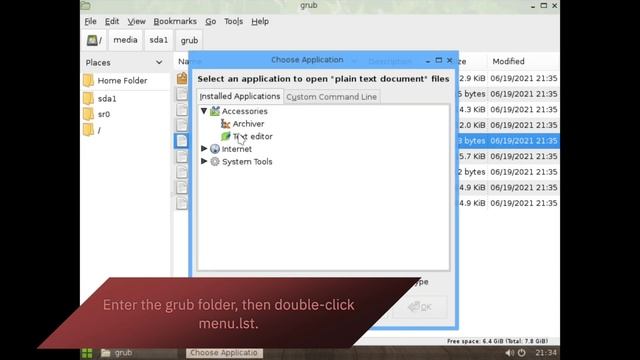Select the row with size 2 bytes

[366, 172]
